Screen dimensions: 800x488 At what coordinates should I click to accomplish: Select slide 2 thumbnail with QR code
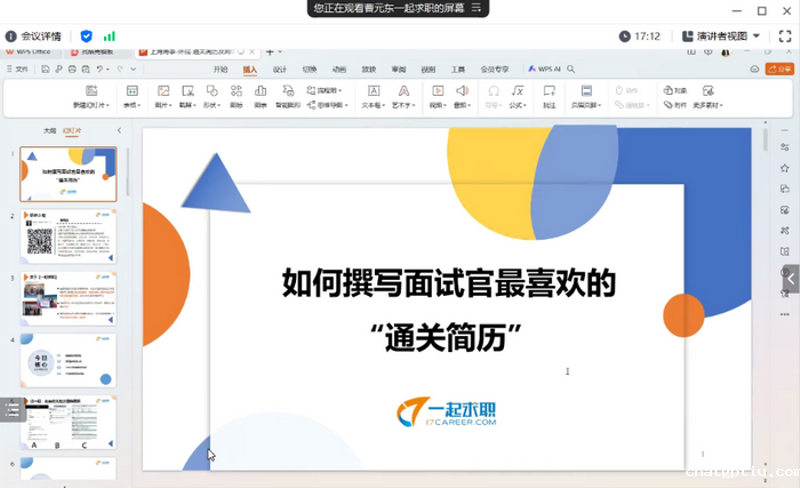68,236
